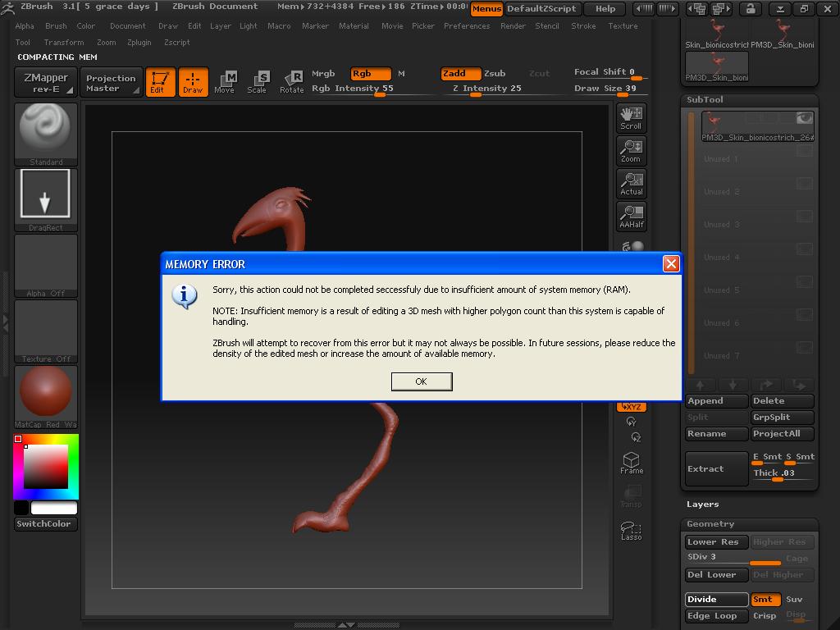Click the Divide button in Geometry
Screen dimensions: 840x630
click(715, 600)
